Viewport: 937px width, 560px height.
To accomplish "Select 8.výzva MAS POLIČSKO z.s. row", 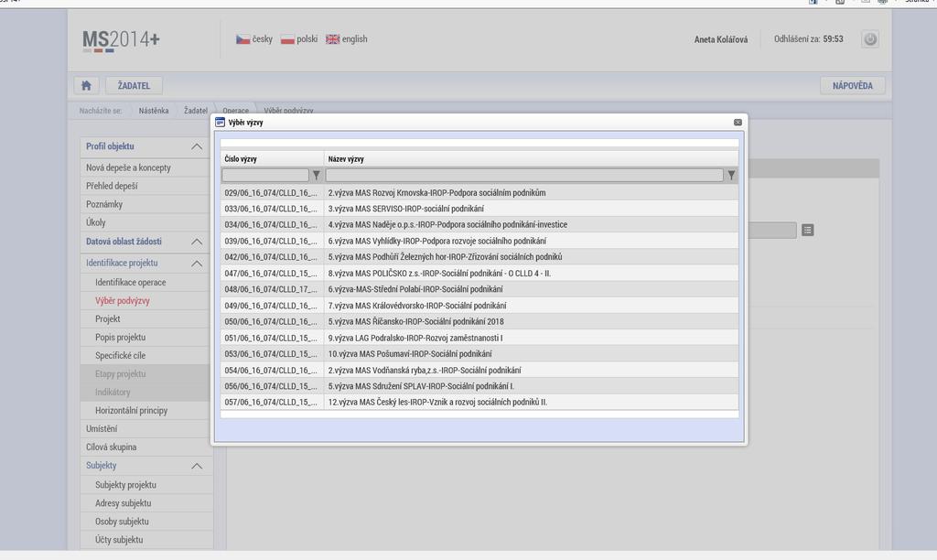I will pyautogui.click(x=479, y=273).
